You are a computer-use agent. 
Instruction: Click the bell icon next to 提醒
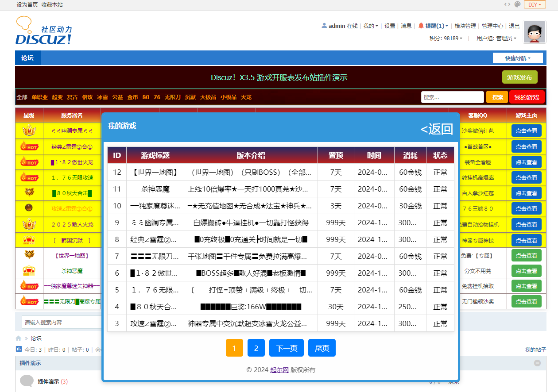(421, 26)
